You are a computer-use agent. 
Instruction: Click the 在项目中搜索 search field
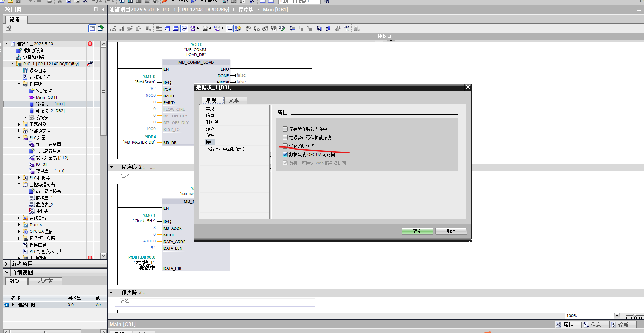[x=299, y=1]
